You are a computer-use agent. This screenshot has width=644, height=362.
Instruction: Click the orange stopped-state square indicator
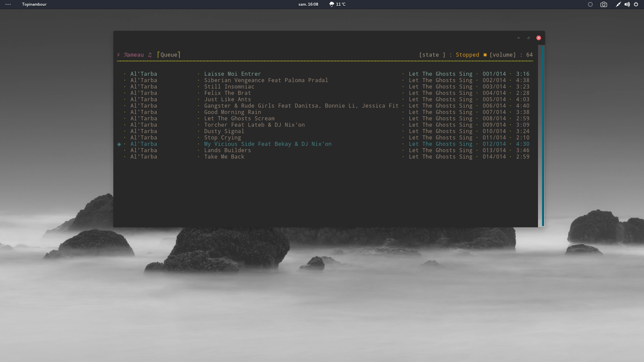coord(485,55)
